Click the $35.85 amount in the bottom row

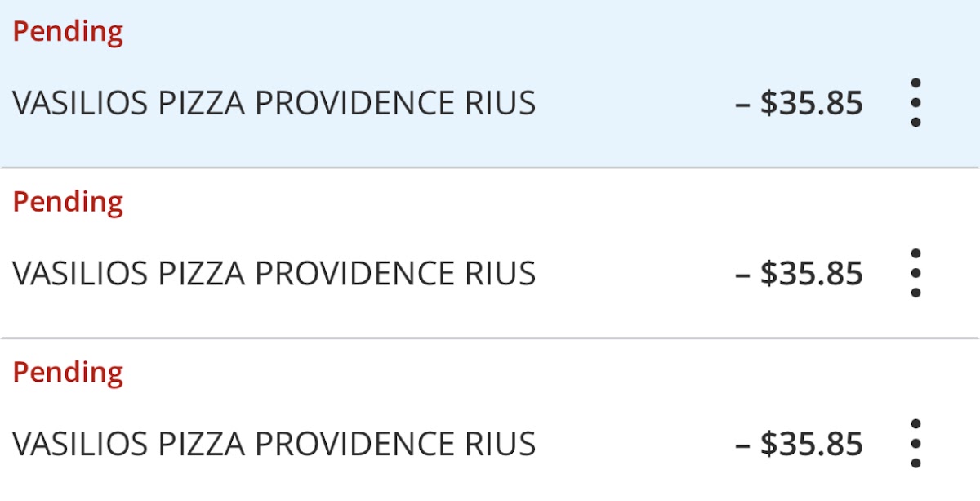(811, 444)
